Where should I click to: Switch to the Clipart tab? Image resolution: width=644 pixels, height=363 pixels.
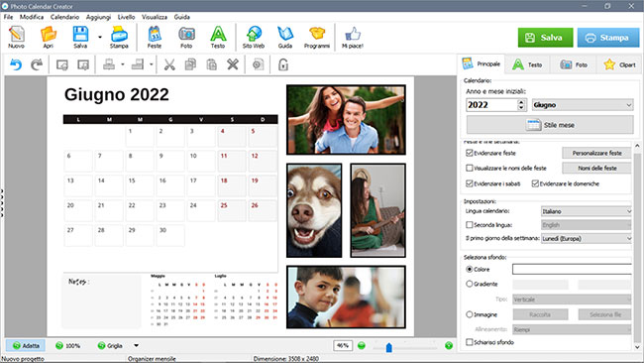(620, 64)
